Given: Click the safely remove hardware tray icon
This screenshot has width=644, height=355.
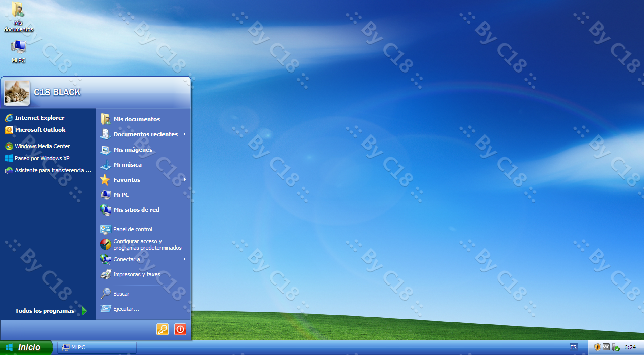Looking at the screenshot, I should pos(615,347).
